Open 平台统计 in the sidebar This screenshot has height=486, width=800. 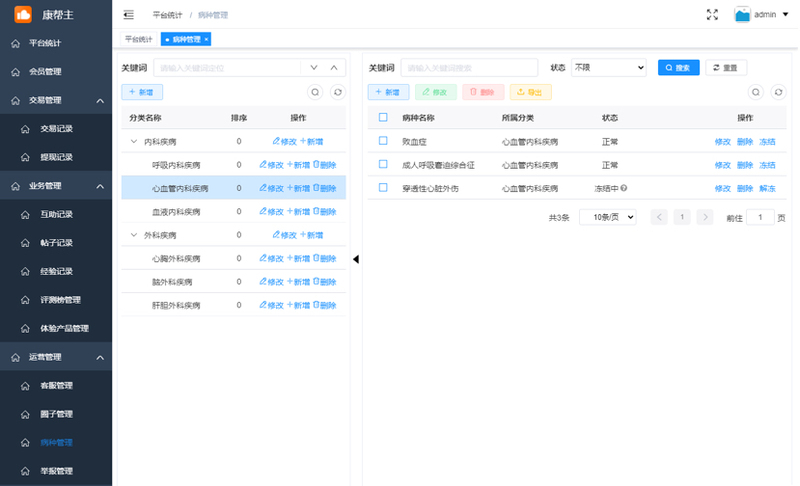click(56, 43)
